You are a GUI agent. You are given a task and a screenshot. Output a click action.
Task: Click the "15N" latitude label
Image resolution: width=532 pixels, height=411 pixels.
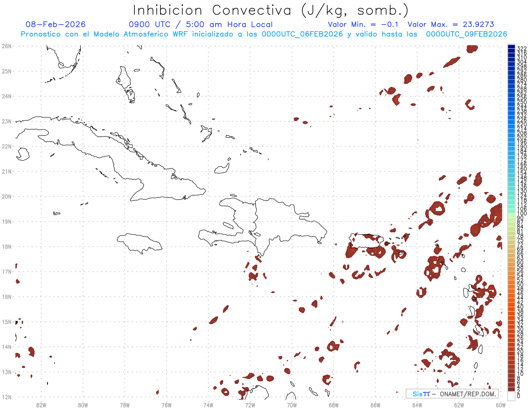[6, 321]
